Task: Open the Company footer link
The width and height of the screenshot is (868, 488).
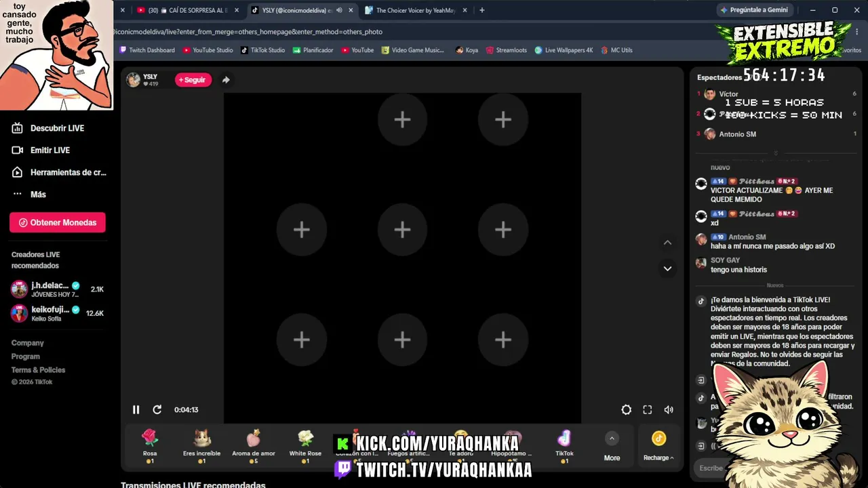Action: tap(28, 343)
